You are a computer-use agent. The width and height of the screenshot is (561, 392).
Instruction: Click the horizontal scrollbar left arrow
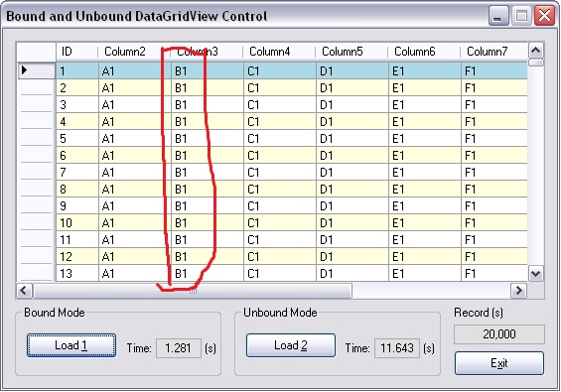(x=25, y=291)
